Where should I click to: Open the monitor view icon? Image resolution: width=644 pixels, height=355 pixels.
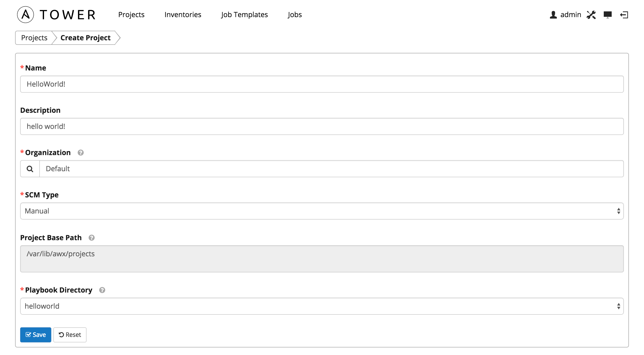click(x=608, y=15)
